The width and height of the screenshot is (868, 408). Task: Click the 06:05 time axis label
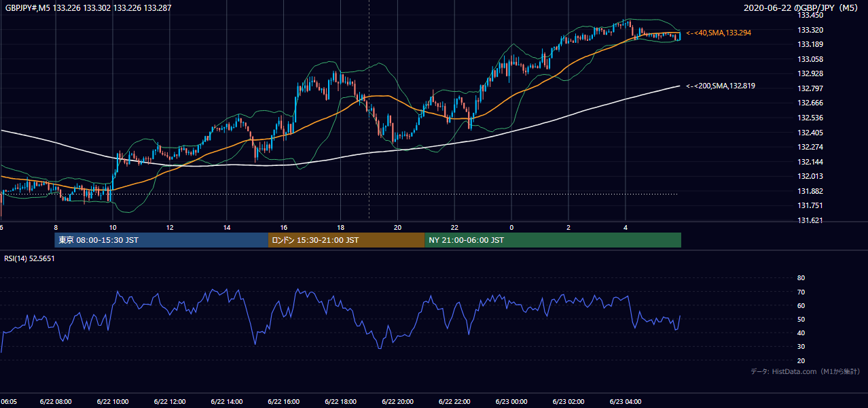[x=10, y=402]
